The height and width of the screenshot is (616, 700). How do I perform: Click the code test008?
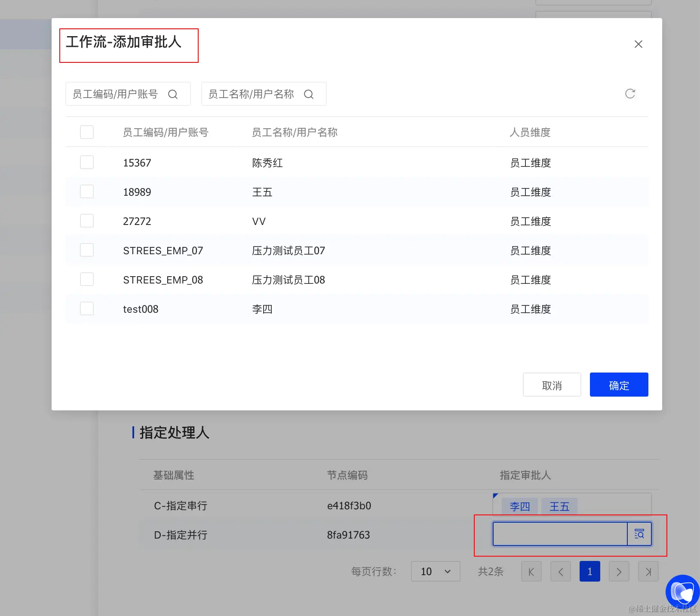click(x=141, y=309)
